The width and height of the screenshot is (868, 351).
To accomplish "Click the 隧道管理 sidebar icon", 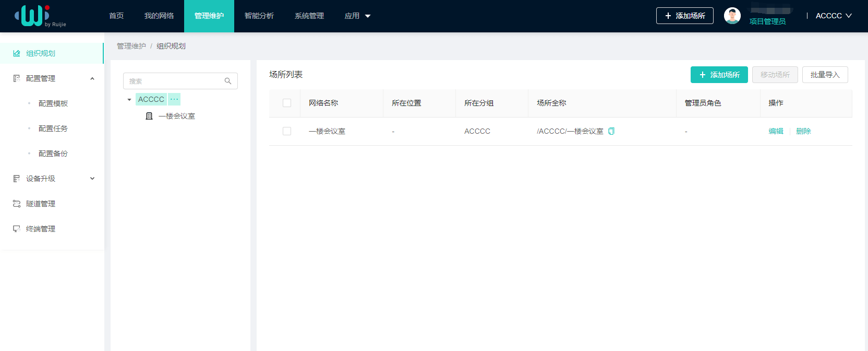I will (x=17, y=204).
